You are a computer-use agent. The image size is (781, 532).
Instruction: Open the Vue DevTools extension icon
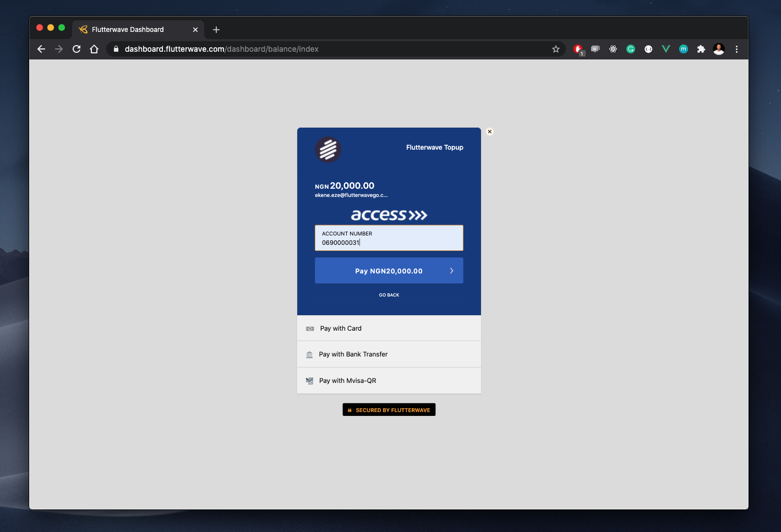[x=666, y=49]
